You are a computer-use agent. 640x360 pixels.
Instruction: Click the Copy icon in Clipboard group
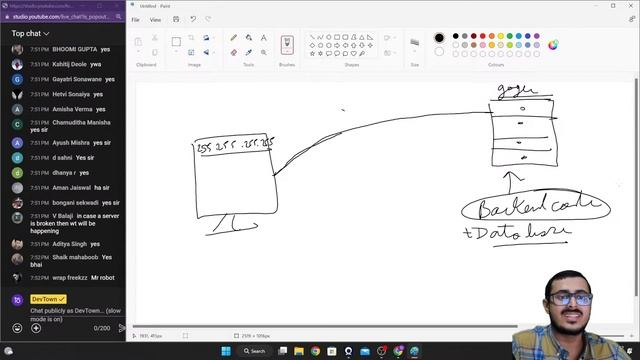coord(155,53)
